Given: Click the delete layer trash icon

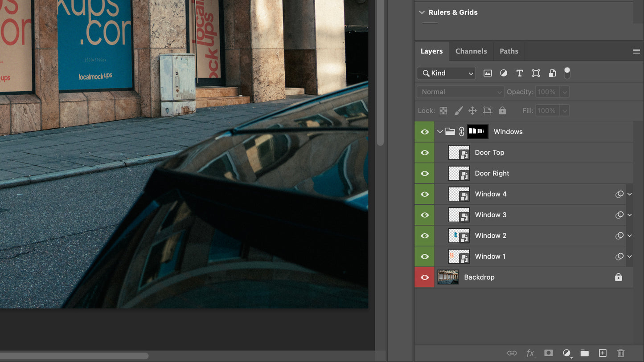Looking at the screenshot, I should click(x=621, y=353).
